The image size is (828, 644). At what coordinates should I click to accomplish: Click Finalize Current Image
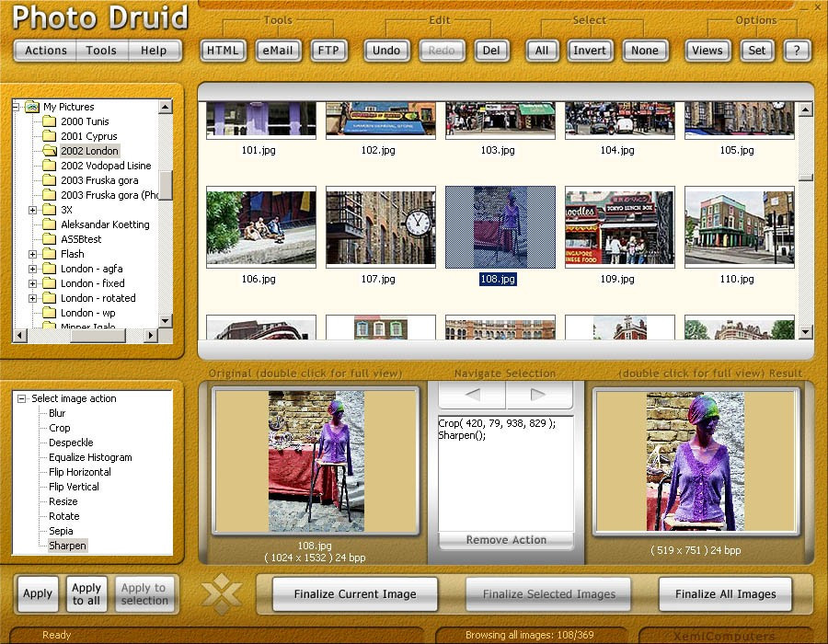pyautogui.click(x=355, y=594)
